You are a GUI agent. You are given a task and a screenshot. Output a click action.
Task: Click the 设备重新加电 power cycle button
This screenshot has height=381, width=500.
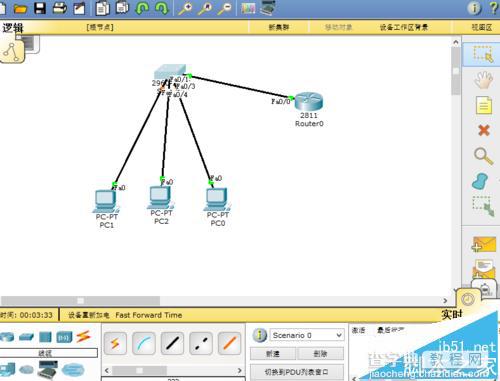[x=89, y=315]
